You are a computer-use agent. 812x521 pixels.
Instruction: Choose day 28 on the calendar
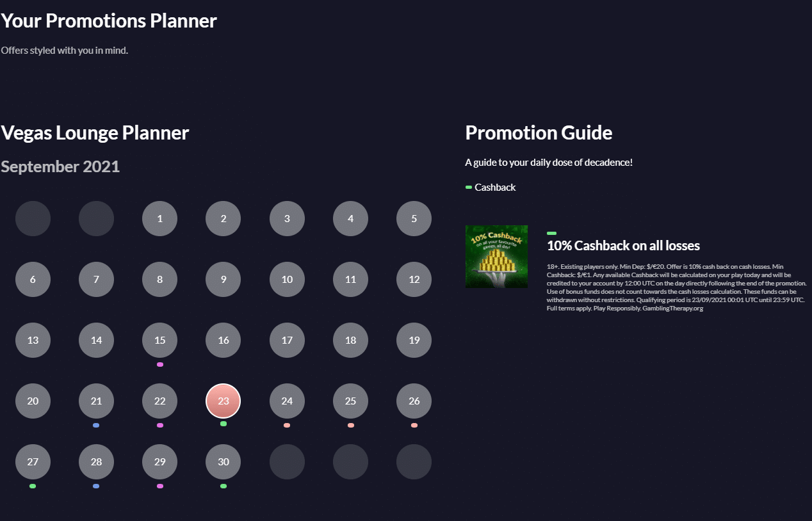(96, 462)
